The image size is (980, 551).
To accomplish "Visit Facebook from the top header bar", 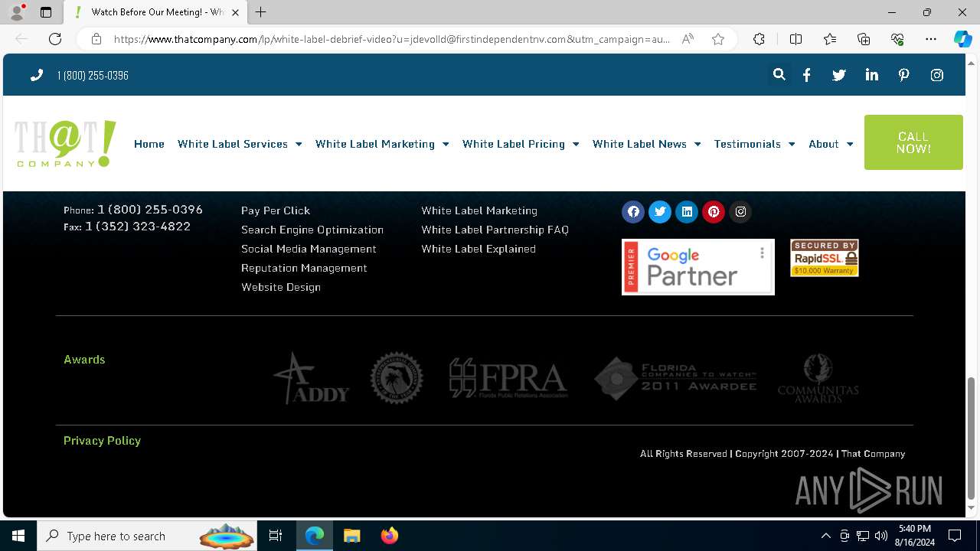I will click(x=807, y=75).
